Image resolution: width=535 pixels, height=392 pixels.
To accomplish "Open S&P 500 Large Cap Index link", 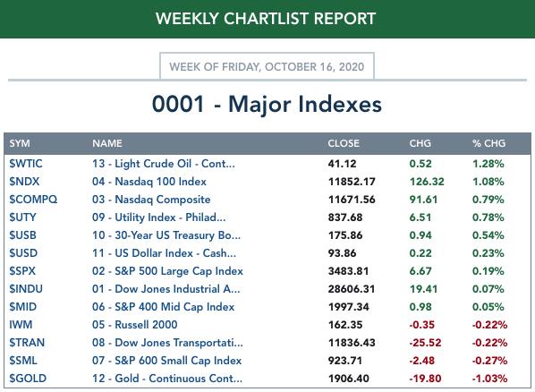I will point(167,271).
